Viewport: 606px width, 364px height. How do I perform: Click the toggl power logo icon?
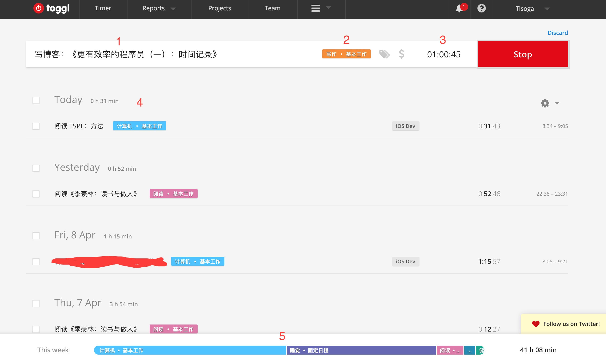click(x=39, y=8)
